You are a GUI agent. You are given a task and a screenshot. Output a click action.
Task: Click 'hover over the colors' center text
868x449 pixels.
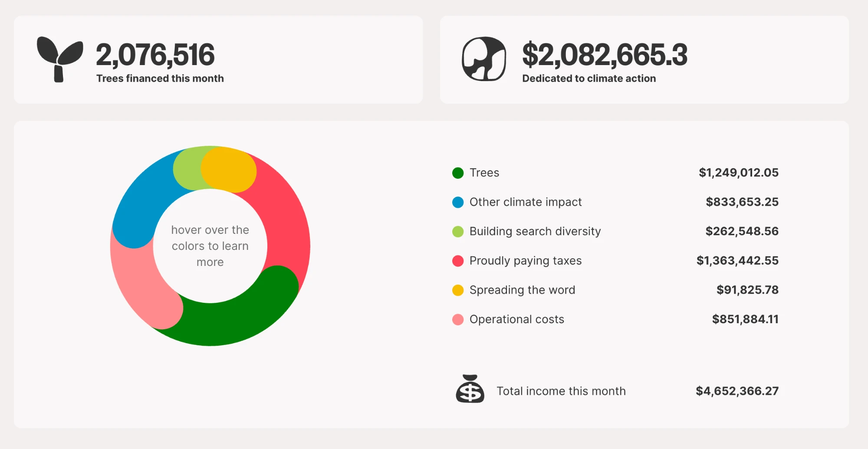pos(210,246)
